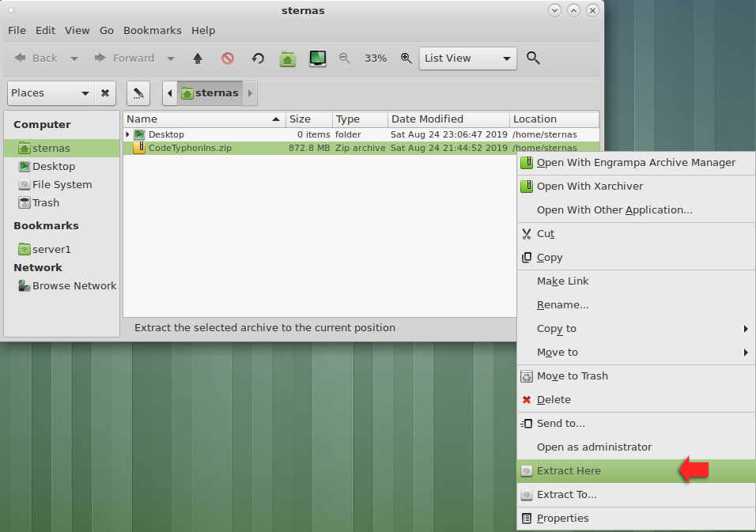Maximize the sternas window
The height and width of the screenshot is (532, 756).
(573, 10)
